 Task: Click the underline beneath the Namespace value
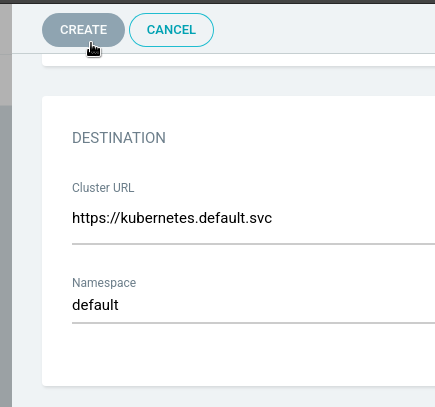[253, 323]
